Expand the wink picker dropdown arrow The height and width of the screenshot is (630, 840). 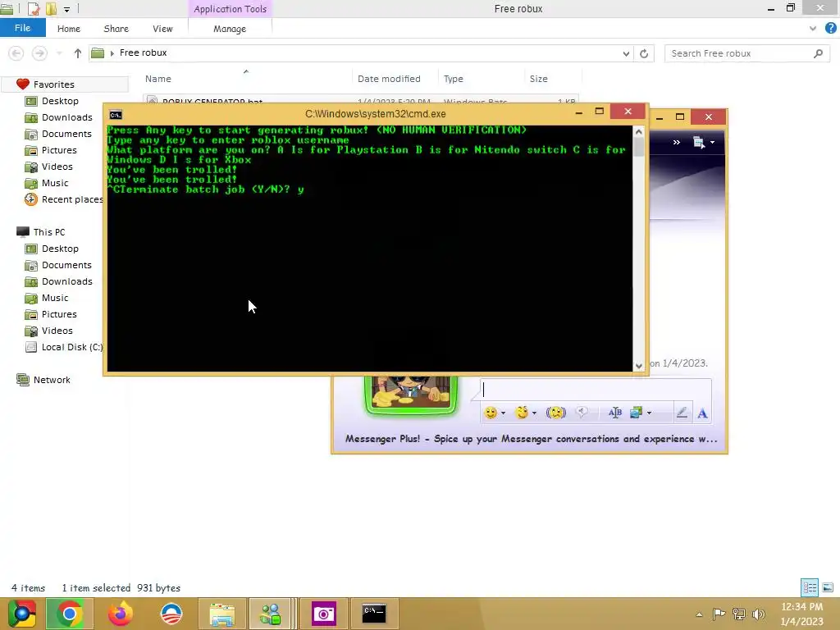[x=534, y=413]
